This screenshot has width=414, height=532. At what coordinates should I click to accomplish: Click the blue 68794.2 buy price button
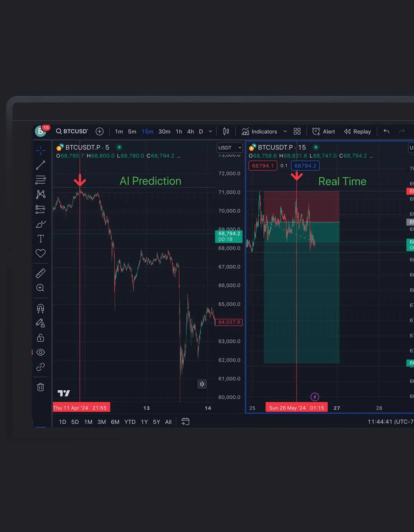click(305, 165)
